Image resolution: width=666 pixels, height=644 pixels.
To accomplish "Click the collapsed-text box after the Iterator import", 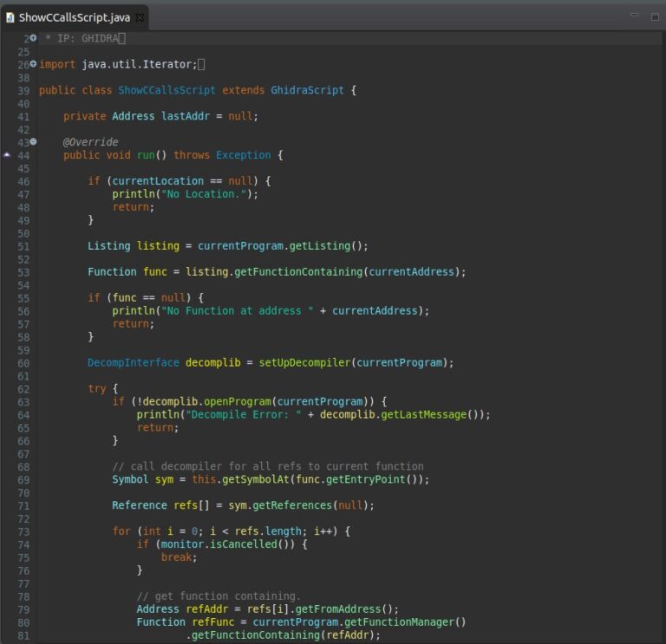I will 201,64.
